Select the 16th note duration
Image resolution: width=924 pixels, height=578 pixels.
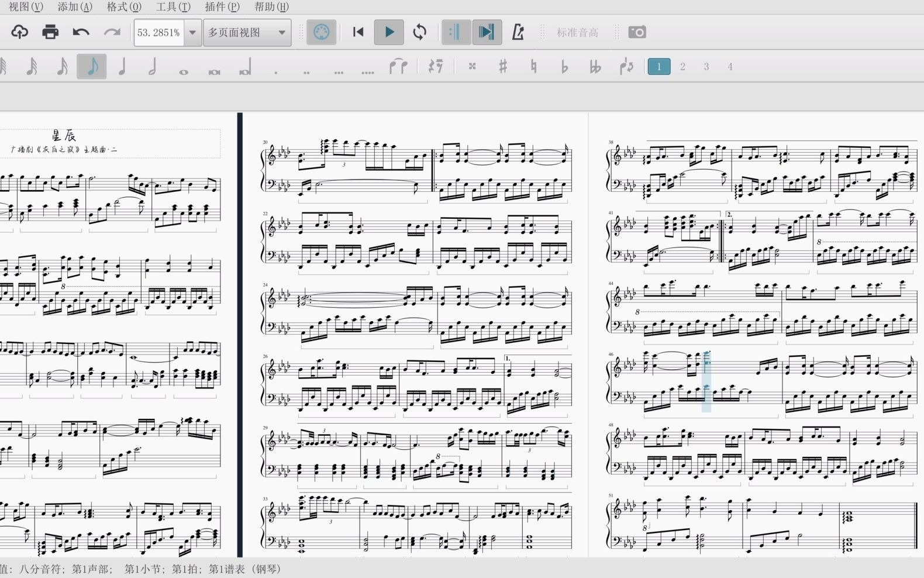point(62,67)
